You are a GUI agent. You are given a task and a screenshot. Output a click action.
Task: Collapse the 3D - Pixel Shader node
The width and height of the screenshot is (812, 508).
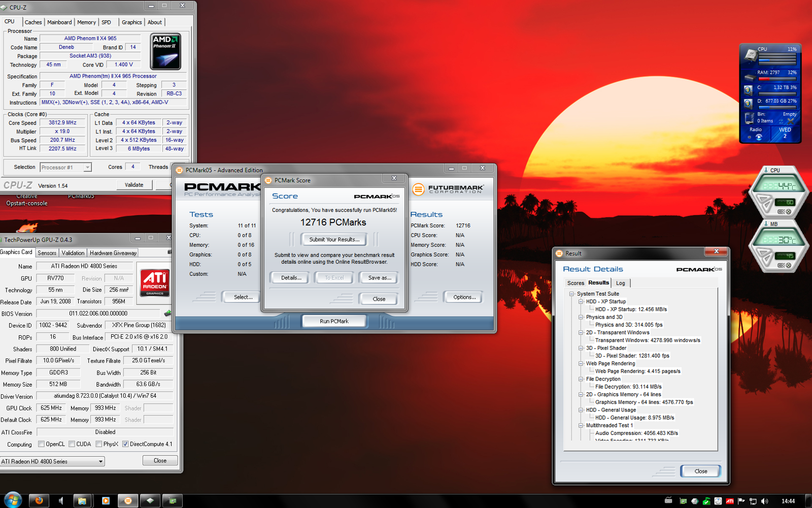pyautogui.click(x=581, y=348)
